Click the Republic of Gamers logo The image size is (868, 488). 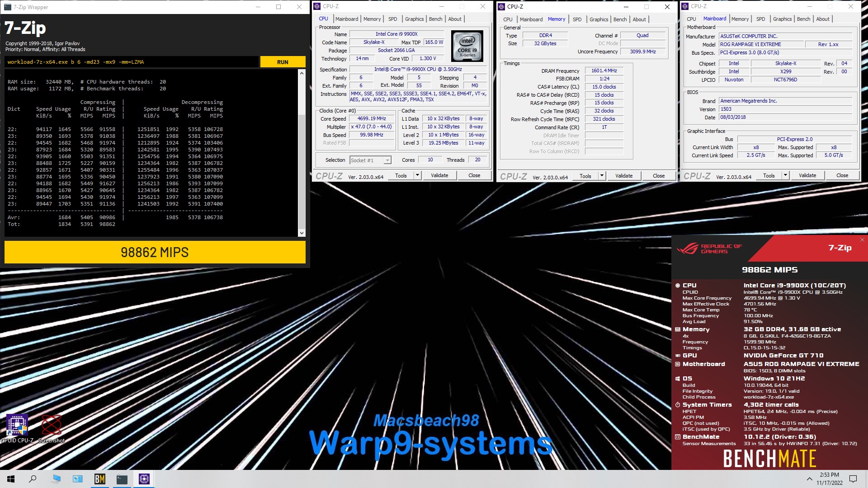pos(709,249)
